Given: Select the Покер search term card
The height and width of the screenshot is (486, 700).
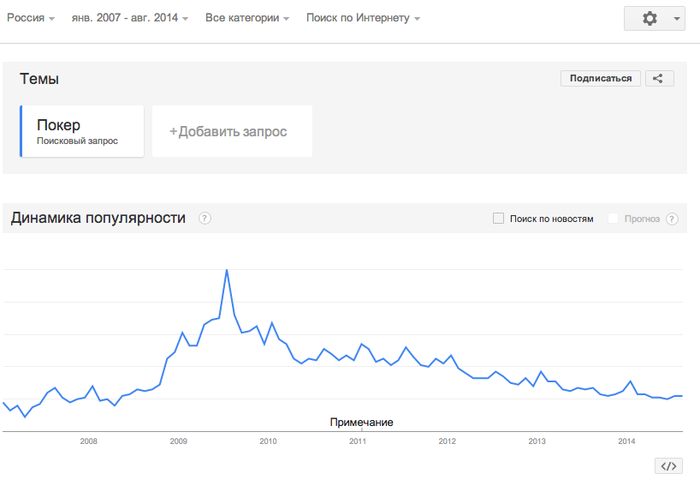Looking at the screenshot, I should [83, 131].
